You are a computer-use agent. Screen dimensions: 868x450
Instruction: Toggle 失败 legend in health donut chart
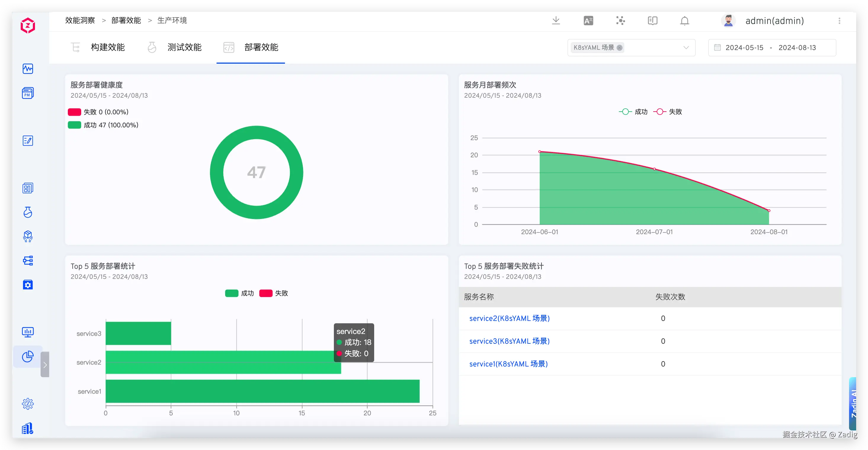click(x=74, y=112)
